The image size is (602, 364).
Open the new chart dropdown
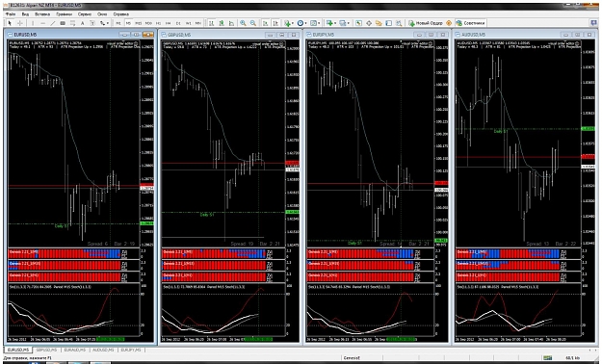tap(331, 23)
